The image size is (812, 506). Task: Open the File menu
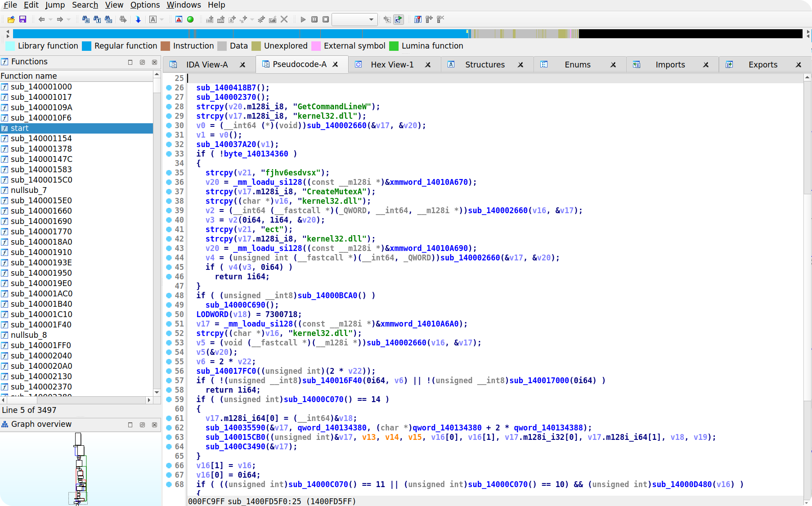click(10, 5)
